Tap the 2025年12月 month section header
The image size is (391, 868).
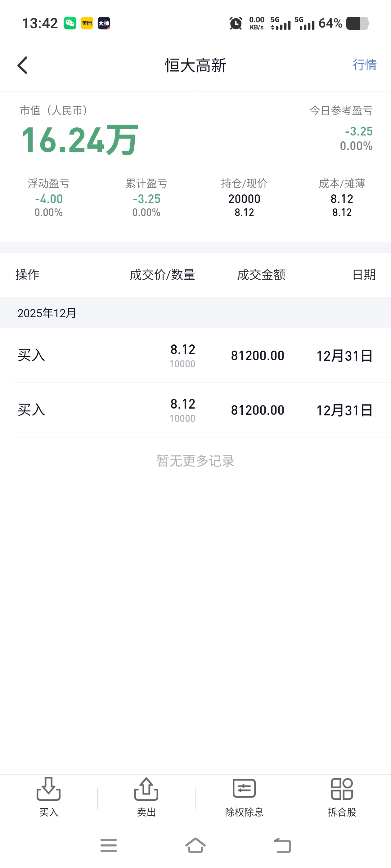[47, 313]
